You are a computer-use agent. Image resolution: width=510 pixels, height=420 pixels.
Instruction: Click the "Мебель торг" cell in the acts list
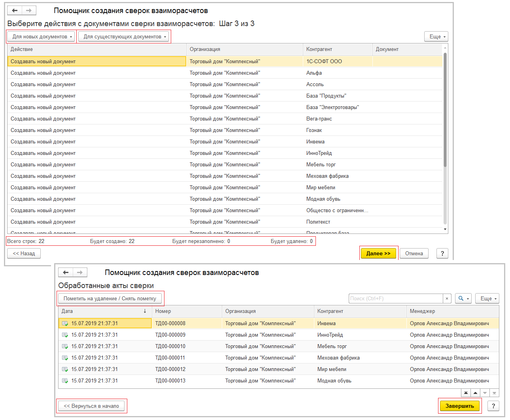coord(360,347)
